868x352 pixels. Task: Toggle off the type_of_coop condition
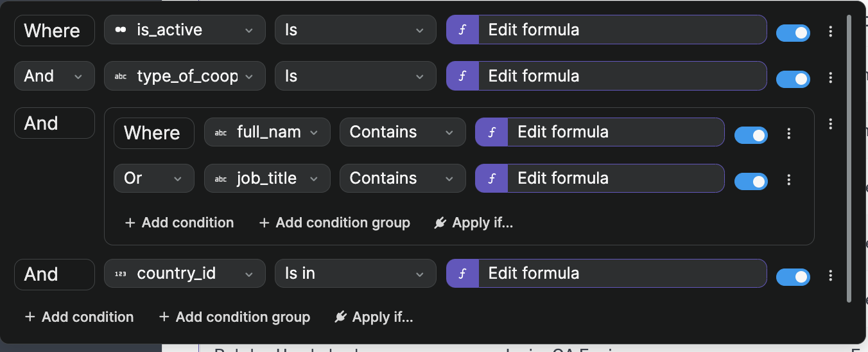pos(793,79)
